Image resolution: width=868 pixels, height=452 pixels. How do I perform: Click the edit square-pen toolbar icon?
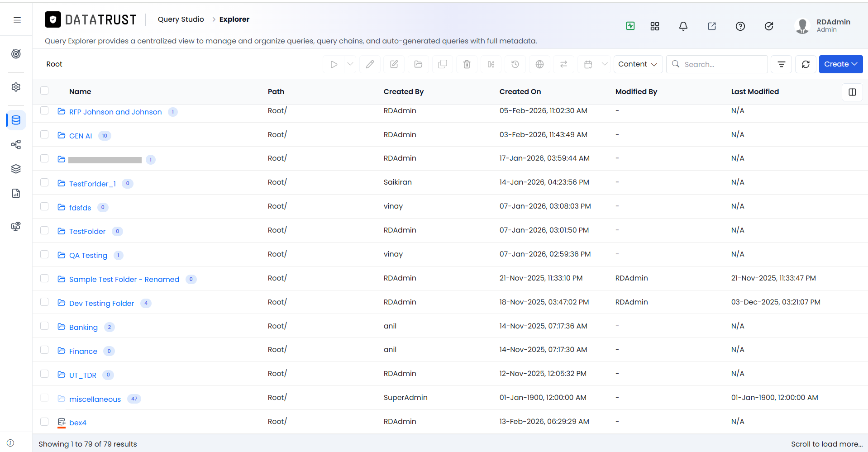point(394,64)
